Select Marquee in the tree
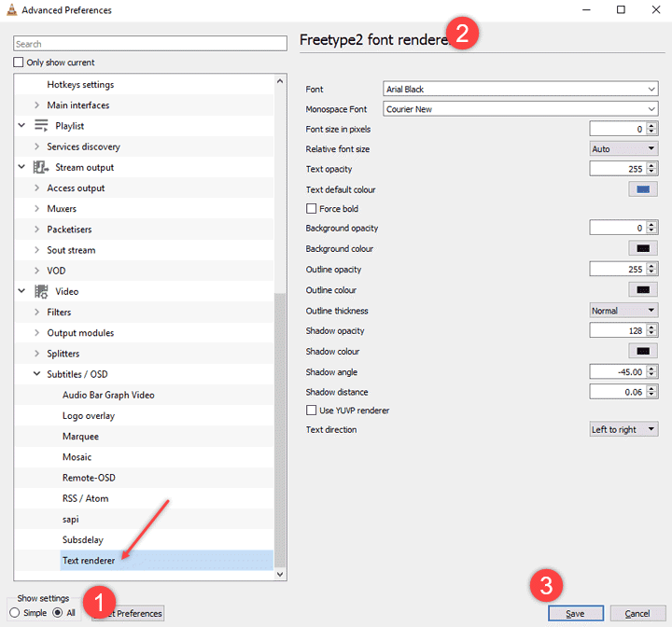Viewport: 672px width, 627px height. click(x=80, y=437)
